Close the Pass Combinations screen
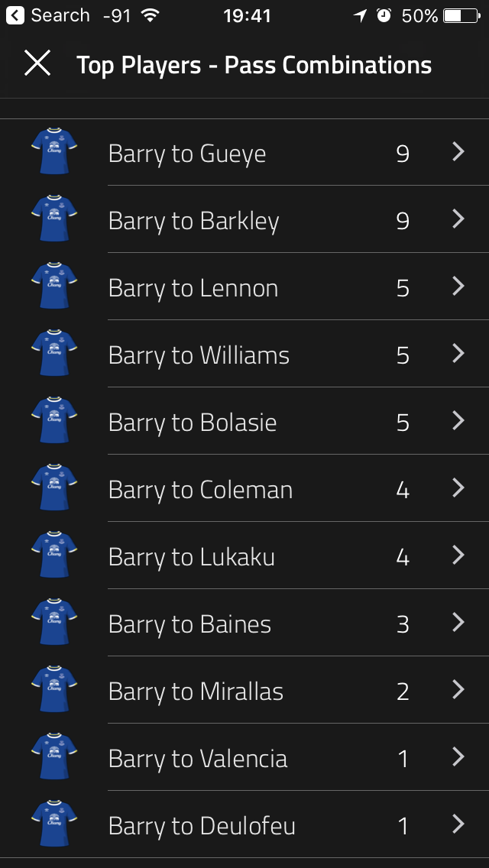Viewport: 489px width, 868px height. tap(37, 63)
